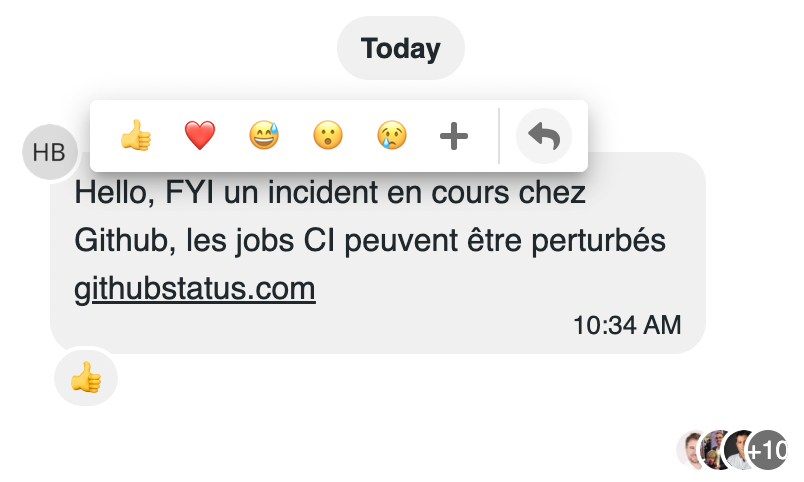This screenshot has height=482, width=804.
Task: Toggle the thumbs up reaction below the message
Action: (86, 378)
